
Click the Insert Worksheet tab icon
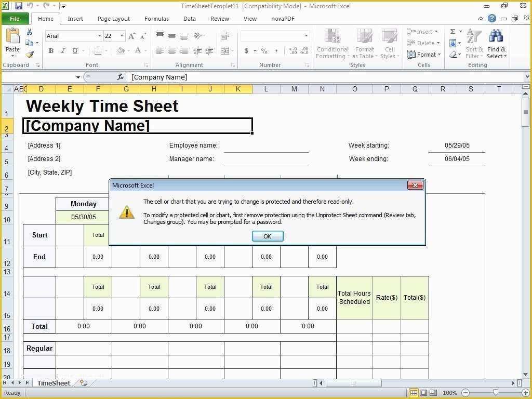(84, 383)
